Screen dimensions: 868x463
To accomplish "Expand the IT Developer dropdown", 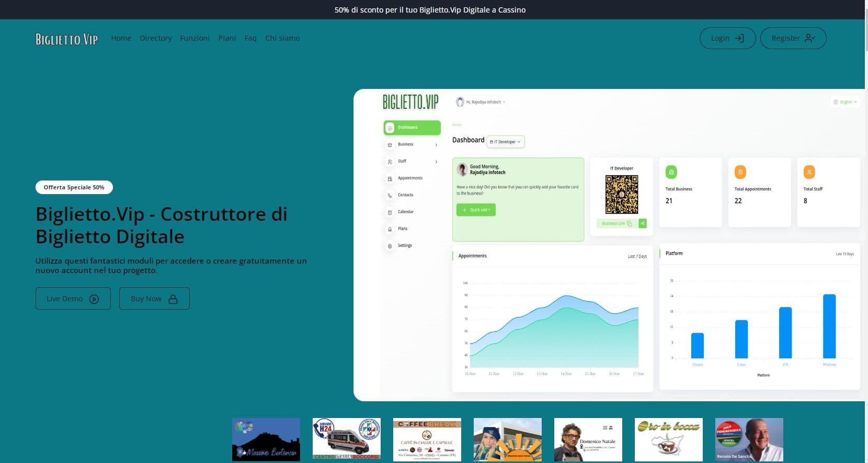I will point(505,142).
